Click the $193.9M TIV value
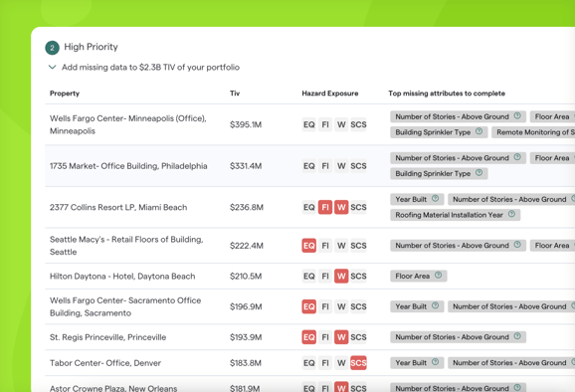575x392 pixels. [246, 337]
